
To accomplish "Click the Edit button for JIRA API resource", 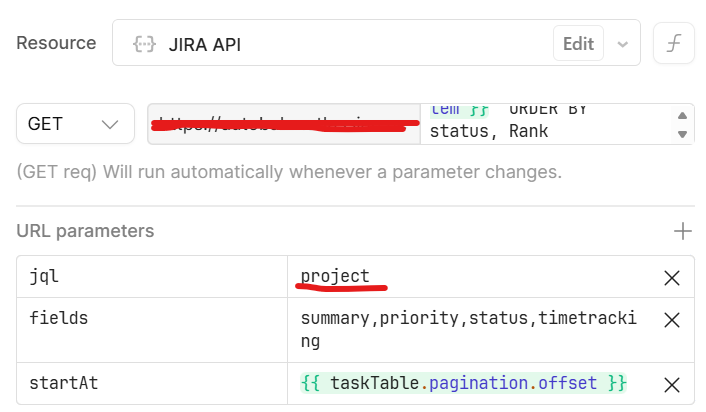I will click(578, 44).
